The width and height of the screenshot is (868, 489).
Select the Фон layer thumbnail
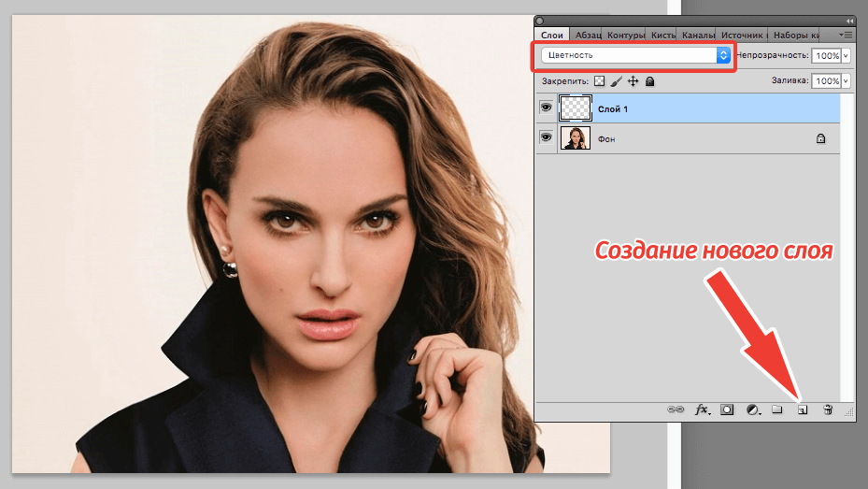[x=575, y=138]
